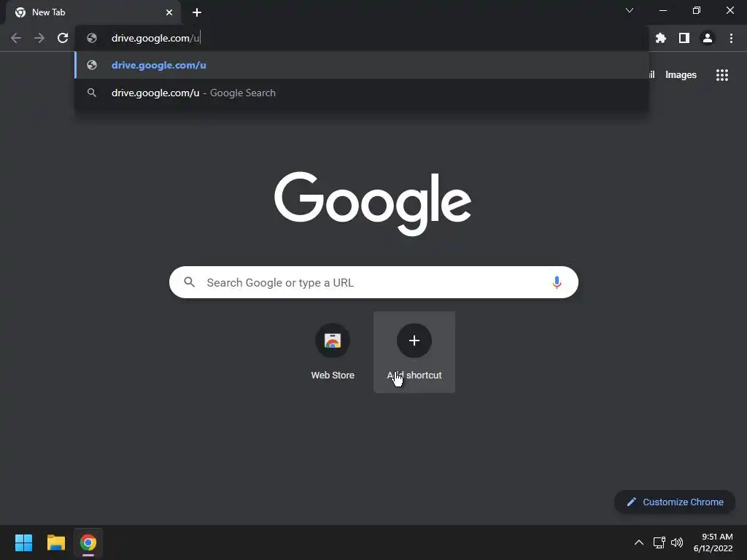Show hidden system tray icons

coord(639,542)
